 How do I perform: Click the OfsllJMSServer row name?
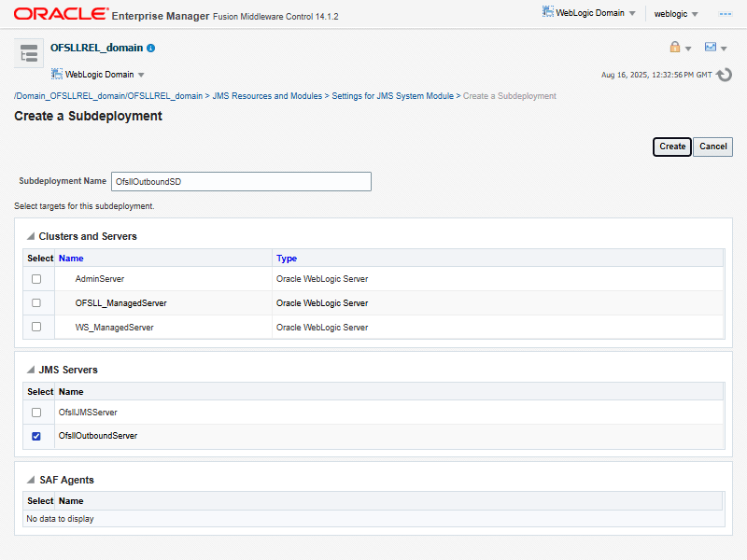pyautogui.click(x=88, y=413)
